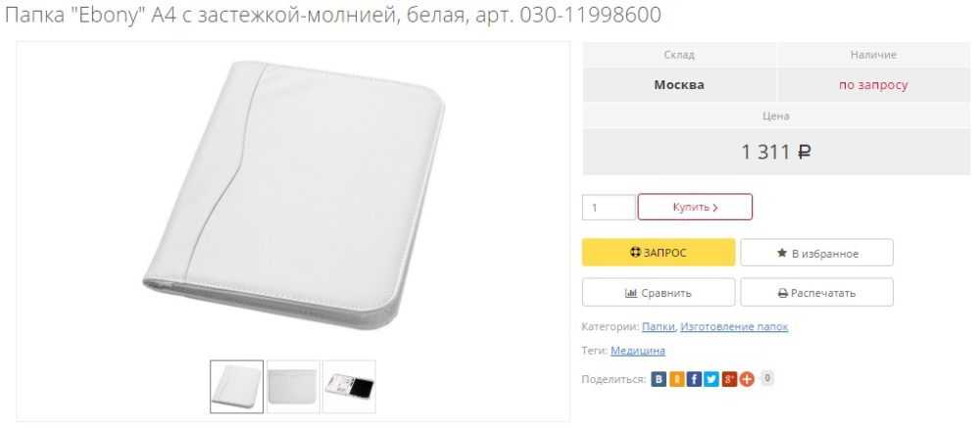Select the third open-folder thumbnail
This screenshot has width=980, height=428.
(349, 386)
